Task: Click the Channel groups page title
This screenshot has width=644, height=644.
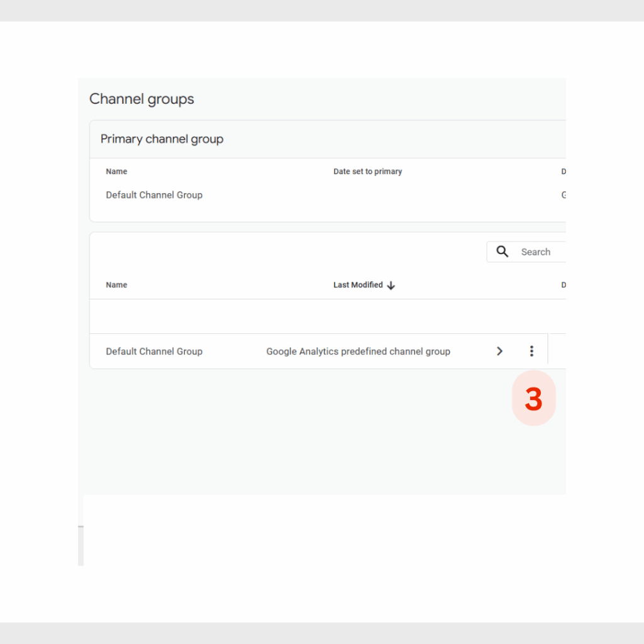Action: 142,99
